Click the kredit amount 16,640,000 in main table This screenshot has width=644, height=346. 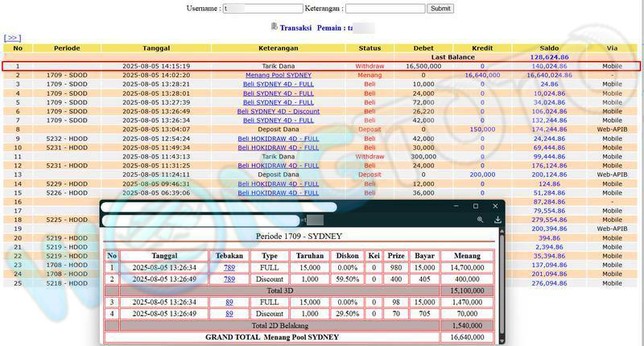point(482,75)
